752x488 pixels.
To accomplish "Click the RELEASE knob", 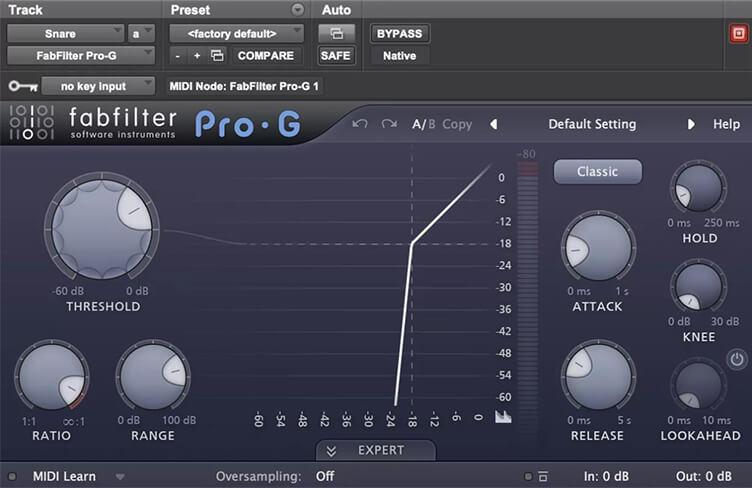I will [599, 376].
